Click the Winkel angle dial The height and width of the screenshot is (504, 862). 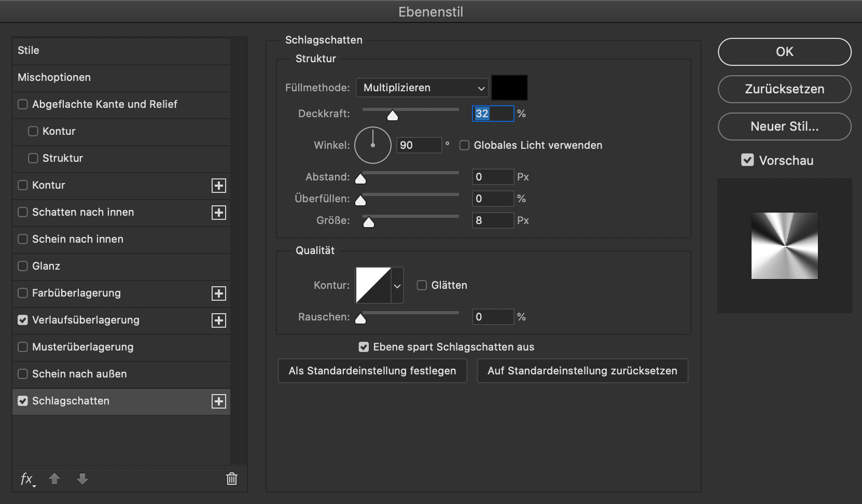(x=373, y=145)
